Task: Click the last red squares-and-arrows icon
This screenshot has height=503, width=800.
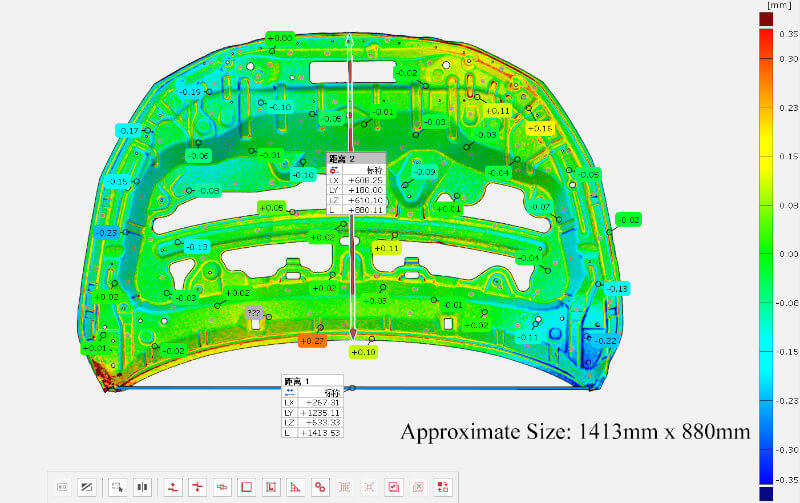Action: coord(442,487)
